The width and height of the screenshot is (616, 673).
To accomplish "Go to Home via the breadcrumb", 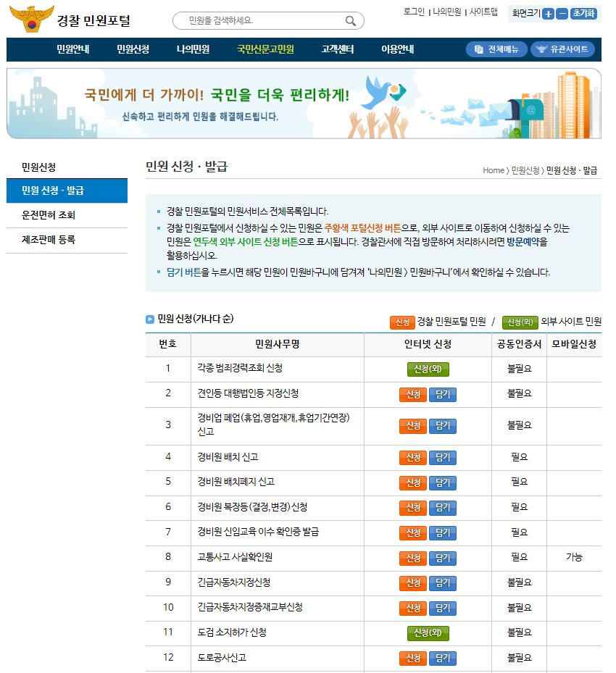I will tap(493, 170).
